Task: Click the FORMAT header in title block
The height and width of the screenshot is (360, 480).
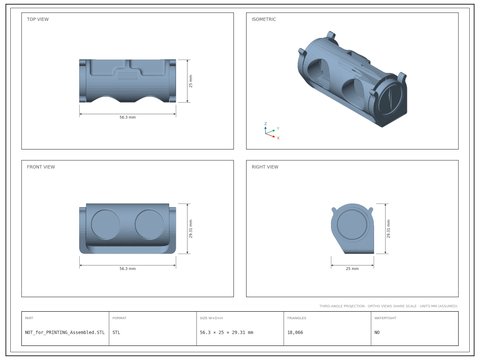Action: 119,318
